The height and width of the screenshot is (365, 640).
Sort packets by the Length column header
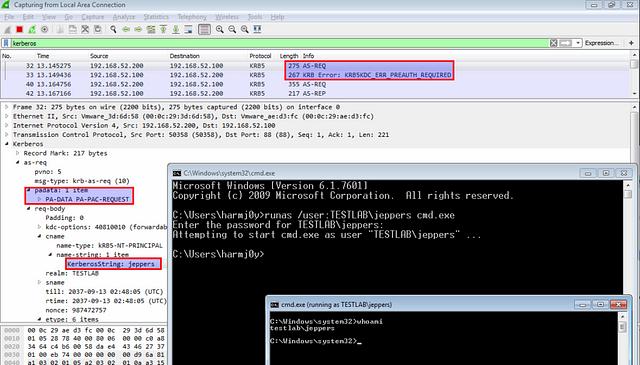point(289,56)
